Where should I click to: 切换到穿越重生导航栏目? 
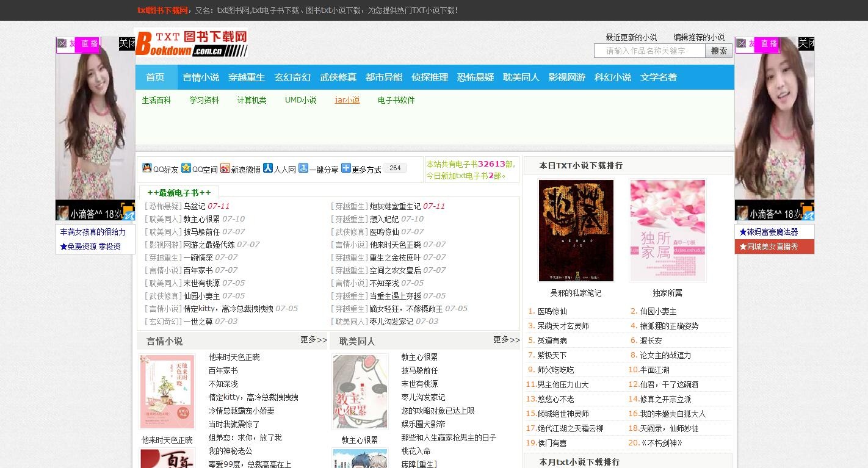[x=247, y=77]
